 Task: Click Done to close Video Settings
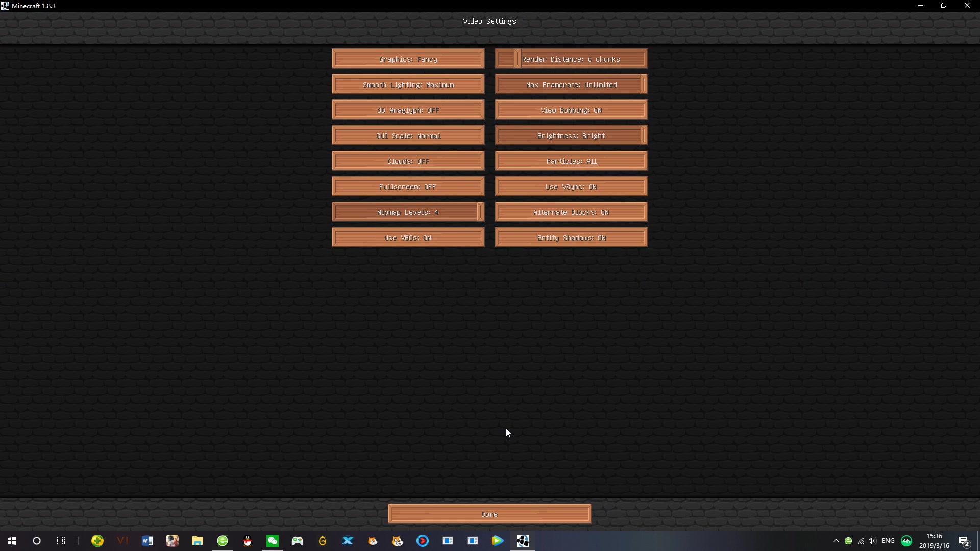(x=489, y=514)
